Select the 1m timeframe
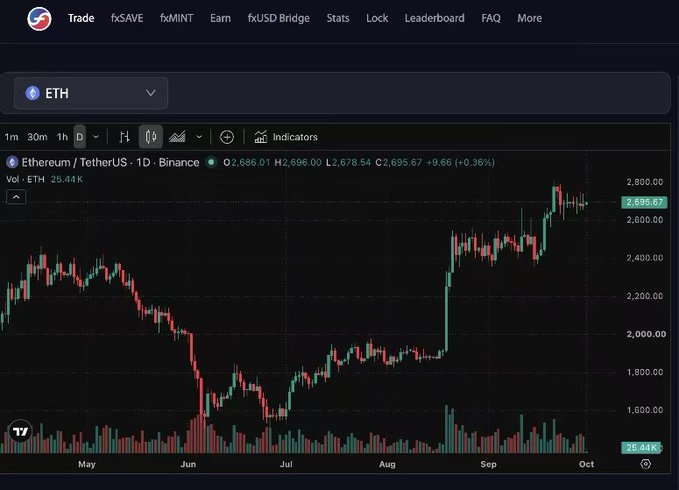Screen dimensions: 679x490 11,137
